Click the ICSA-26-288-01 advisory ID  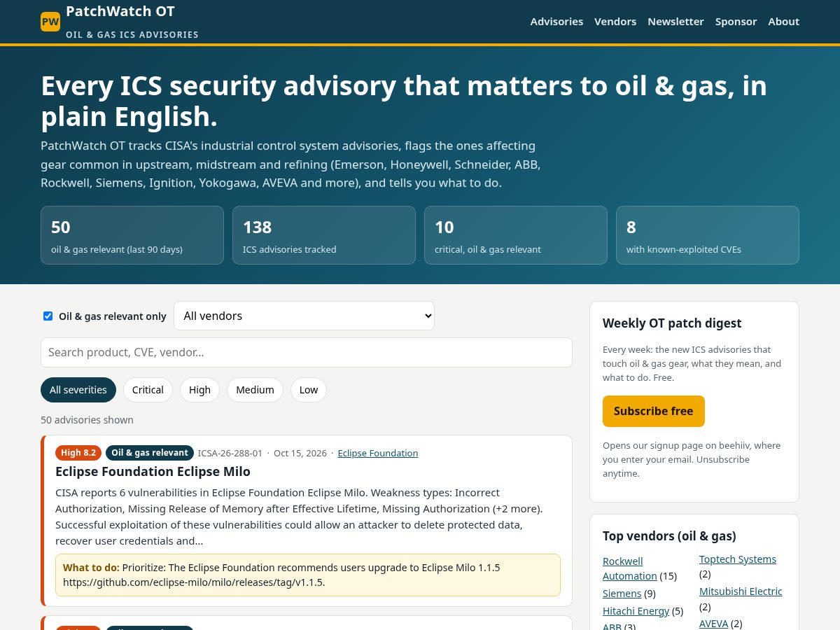pos(230,453)
